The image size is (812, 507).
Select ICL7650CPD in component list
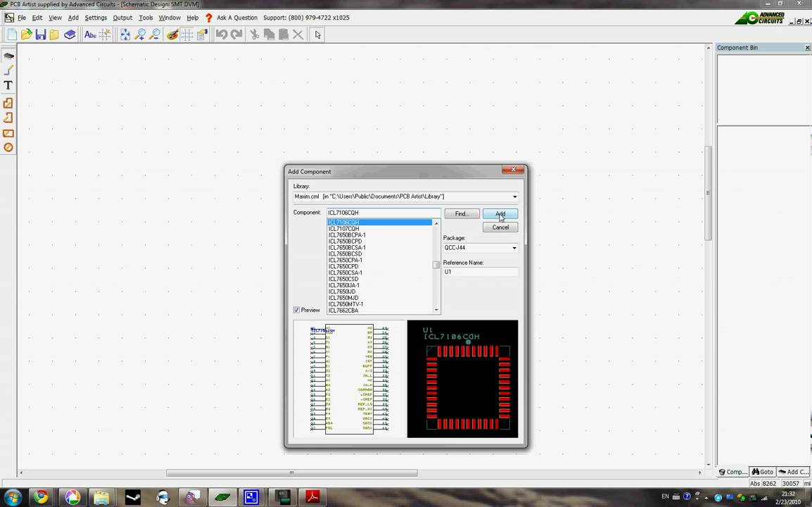point(343,266)
